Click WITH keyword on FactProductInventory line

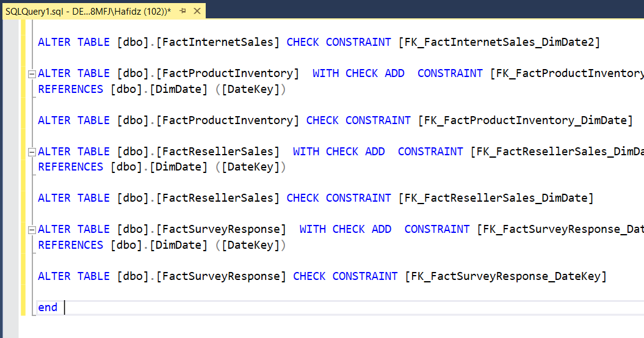pos(325,73)
